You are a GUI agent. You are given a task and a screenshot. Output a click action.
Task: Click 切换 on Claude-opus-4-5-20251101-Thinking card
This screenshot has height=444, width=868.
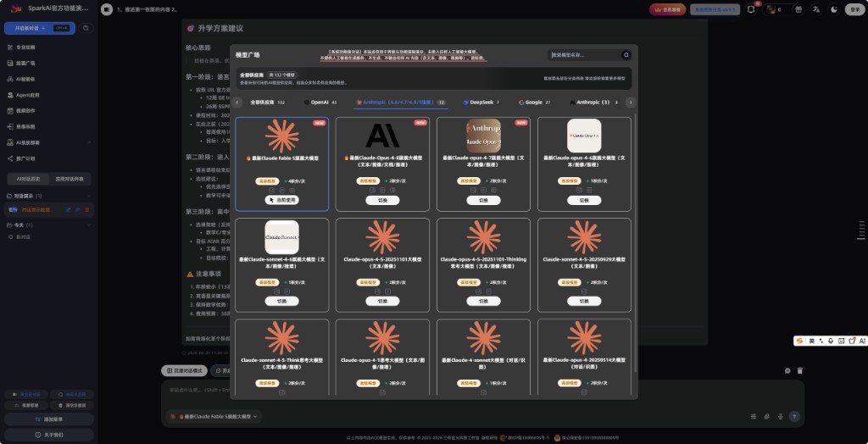(483, 301)
